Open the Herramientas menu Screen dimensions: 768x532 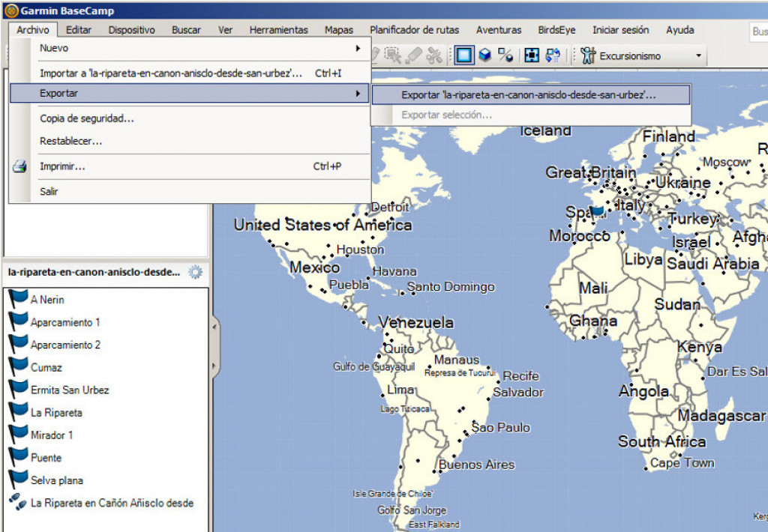point(279,30)
